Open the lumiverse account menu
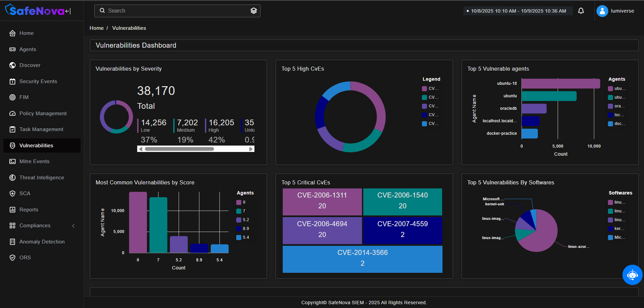This screenshot has width=644, height=308. pyautogui.click(x=622, y=11)
